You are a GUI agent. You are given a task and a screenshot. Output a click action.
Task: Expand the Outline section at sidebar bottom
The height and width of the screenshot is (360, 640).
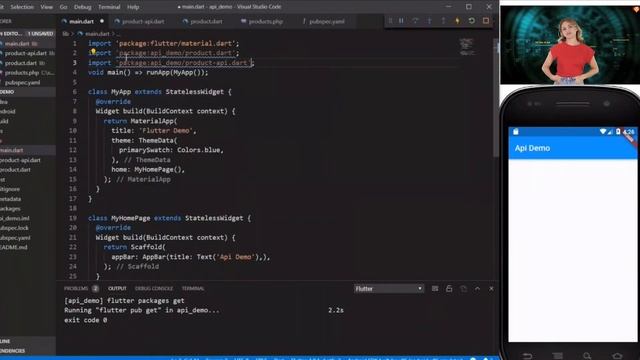(x=28, y=341)
